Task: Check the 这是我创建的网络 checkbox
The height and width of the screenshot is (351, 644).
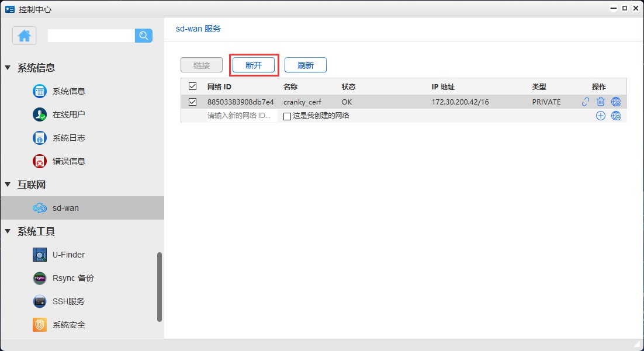Action: coord(286,116)
